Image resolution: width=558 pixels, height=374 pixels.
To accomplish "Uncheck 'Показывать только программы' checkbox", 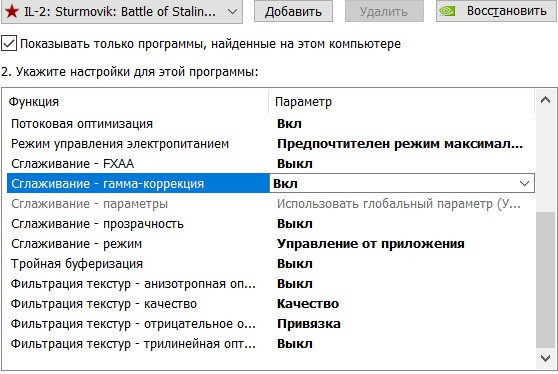I will [9, 44].
